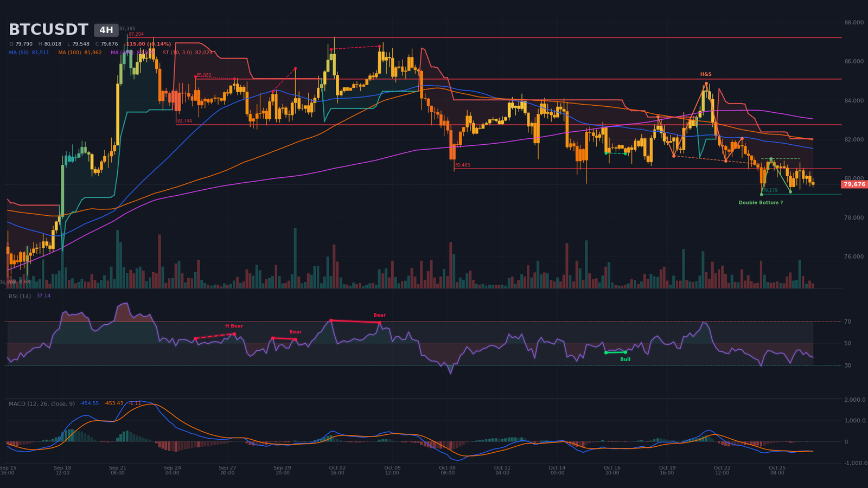Click the Close value 79,676 in the OHLC row
868x488 pixels.
click(x=109, y=44)
